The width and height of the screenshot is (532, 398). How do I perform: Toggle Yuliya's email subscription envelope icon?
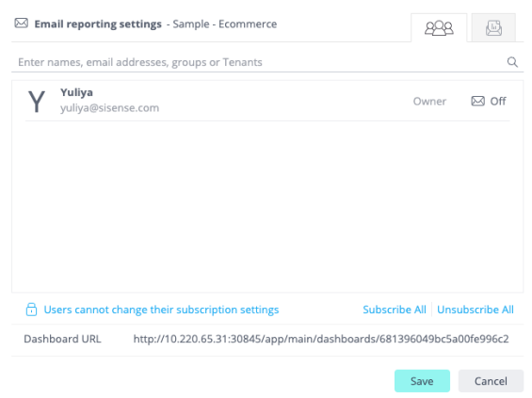click(477, 101)
